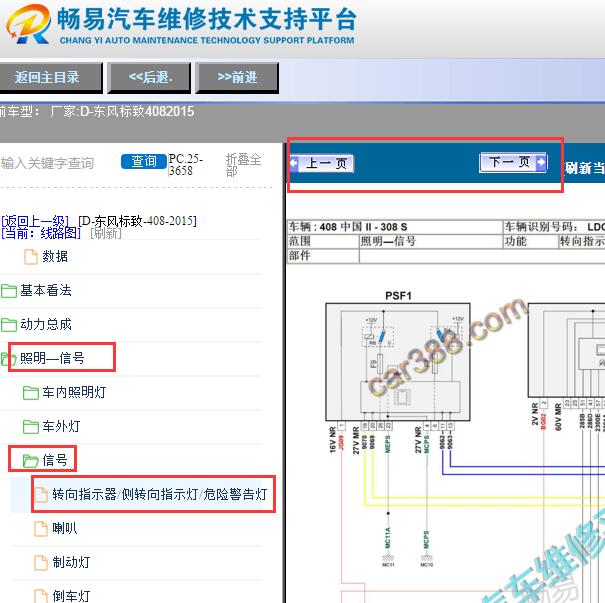Expand the 动力总成 folder icon
This screenshot has height=603, width=605.
pyautogui.click(x=8, y=325)
